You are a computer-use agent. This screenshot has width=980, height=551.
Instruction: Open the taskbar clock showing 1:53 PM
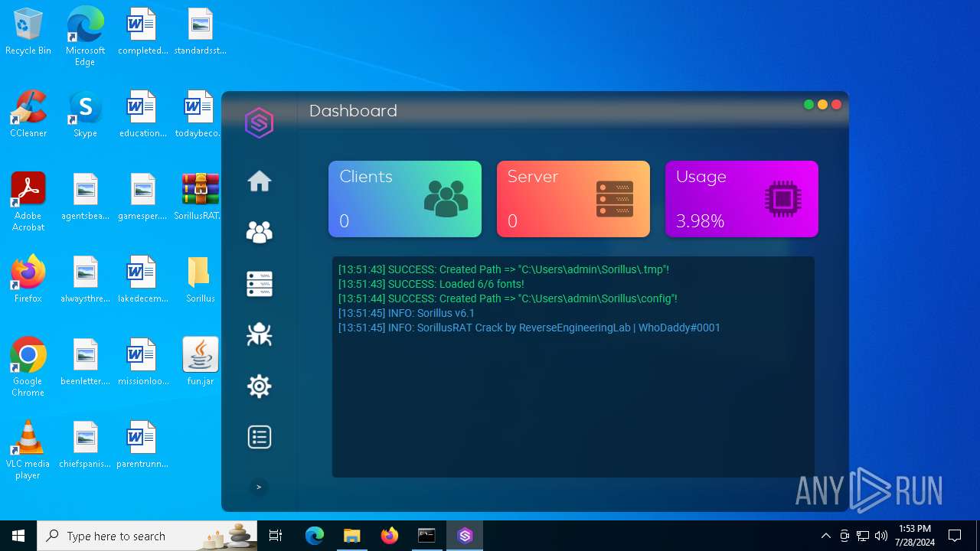[x=915, y=536]
